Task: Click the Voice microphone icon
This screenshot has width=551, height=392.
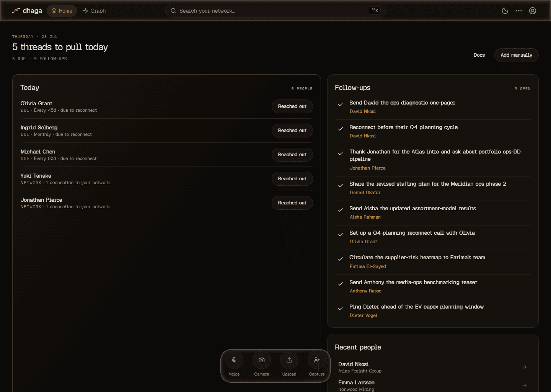Action: tap(234, 360)
